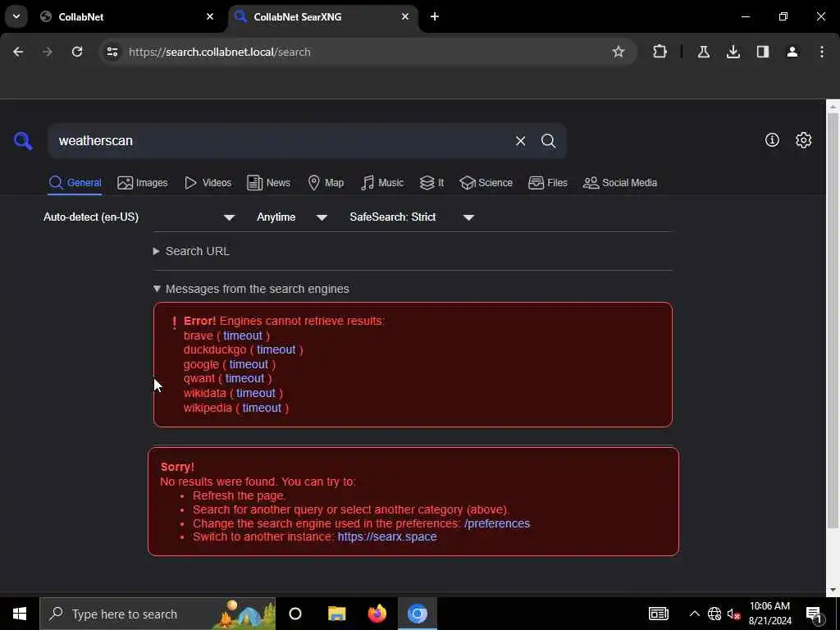Select the Files search category

pyautogui.click(x=547, y=183)
